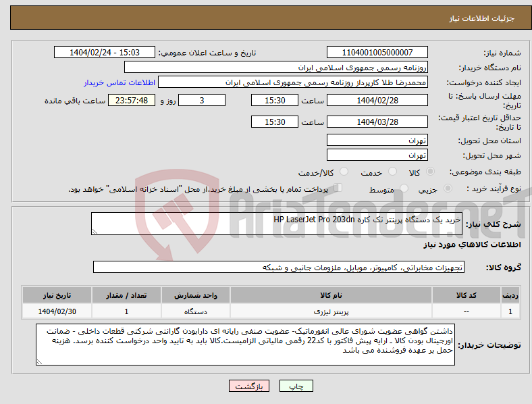
Task: Click the پرینتر لیزری table cell
Action: 331,311
